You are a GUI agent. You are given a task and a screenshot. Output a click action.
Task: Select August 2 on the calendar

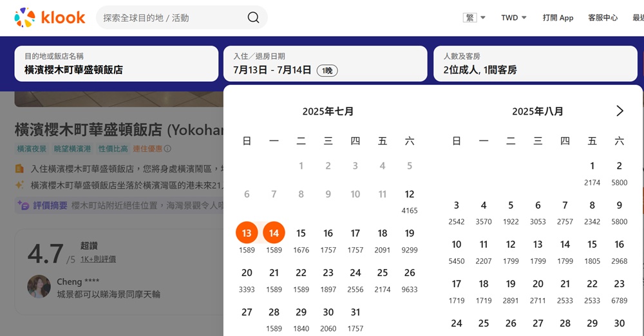[620, 173]
